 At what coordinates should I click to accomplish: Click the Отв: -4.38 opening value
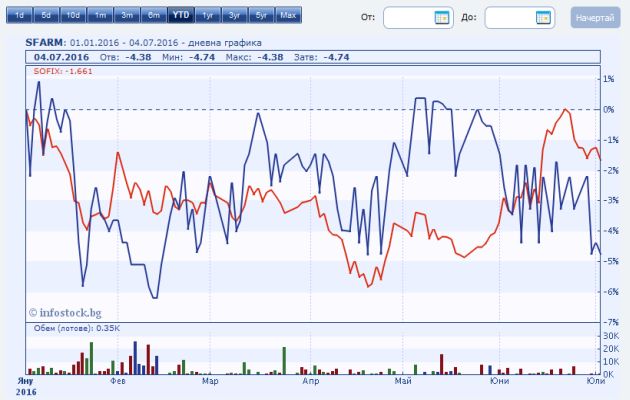point(125,57)
